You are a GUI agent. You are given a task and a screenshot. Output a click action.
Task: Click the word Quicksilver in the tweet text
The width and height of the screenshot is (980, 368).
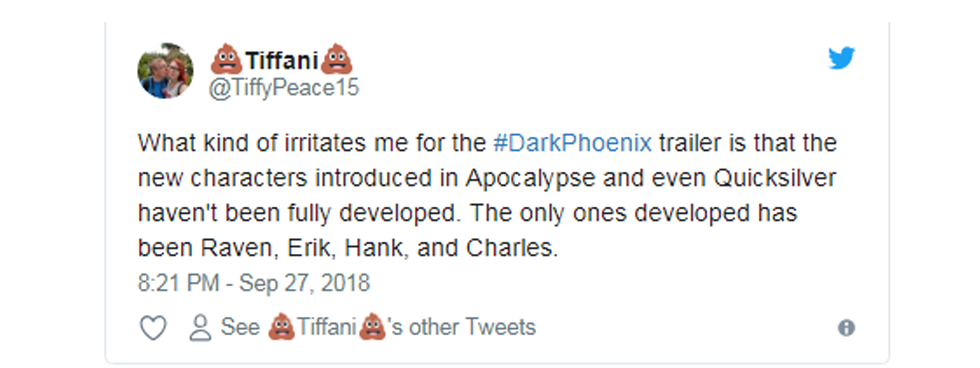click(774, 178)
